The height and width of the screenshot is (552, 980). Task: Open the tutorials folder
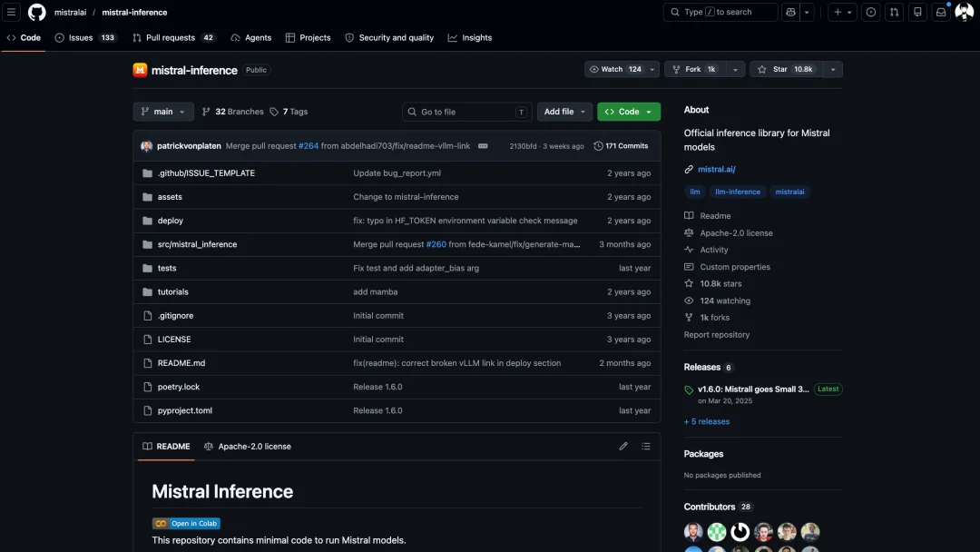(172, 292)
